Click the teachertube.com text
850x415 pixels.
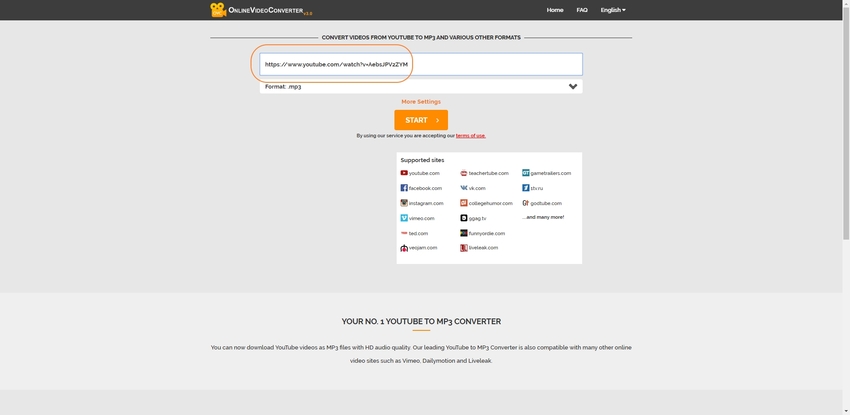[489, 173]
